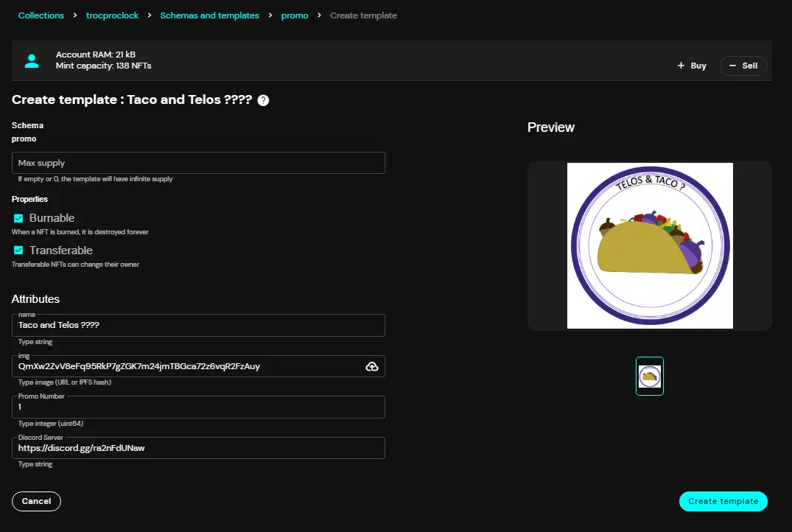
Task: Open promo breadcrumb link
Action: [x=295, y=15]
